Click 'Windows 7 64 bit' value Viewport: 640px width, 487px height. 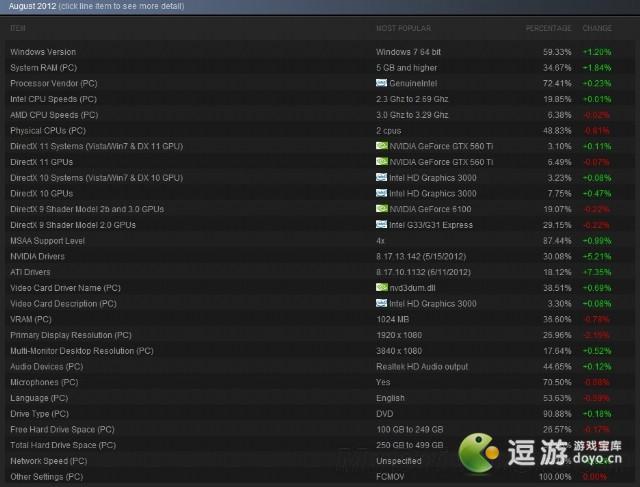click(x=408, y=52)
